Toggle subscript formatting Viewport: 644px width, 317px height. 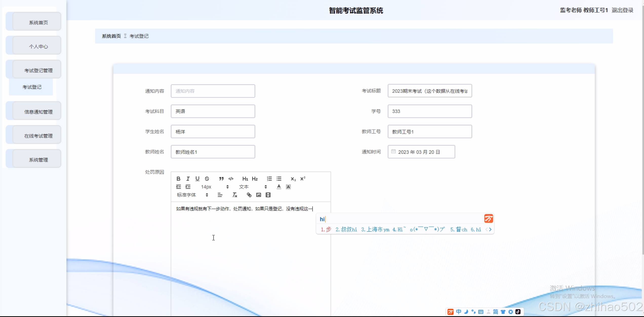pyautogui.click(x=293, y=179)
